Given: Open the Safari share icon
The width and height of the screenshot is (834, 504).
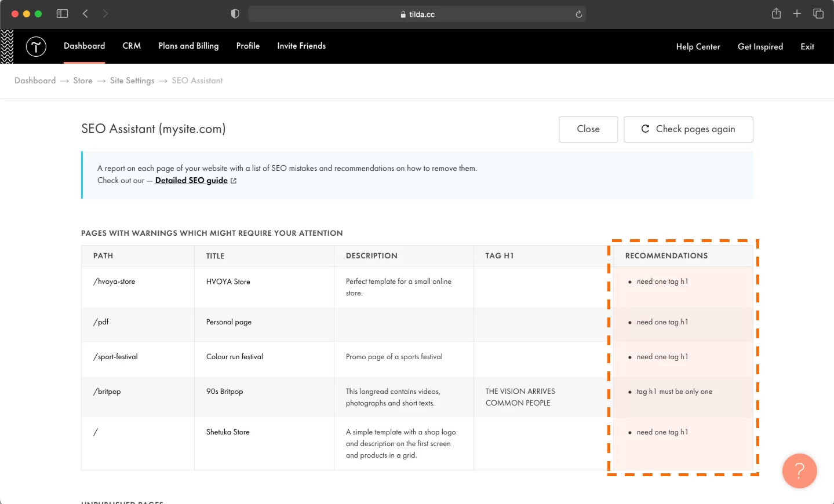Looking at the screenshot, I should click(x=776, y=13).
